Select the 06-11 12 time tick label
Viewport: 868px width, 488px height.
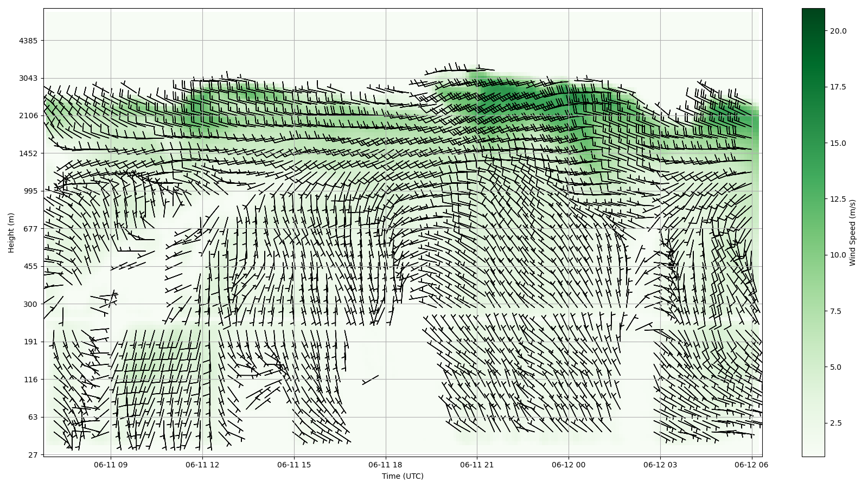pyautogui.click(x=202, y=465)
